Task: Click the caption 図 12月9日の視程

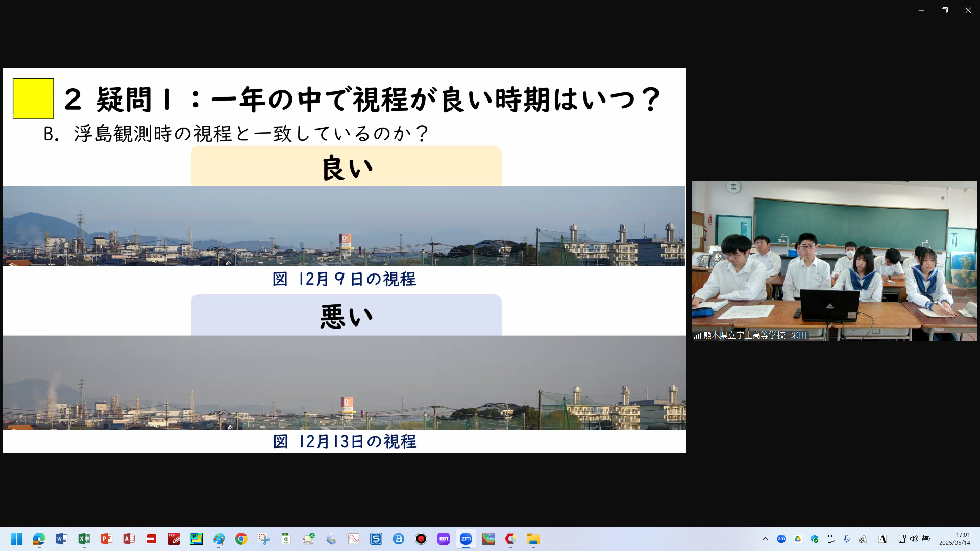Action: coord(345,279)
